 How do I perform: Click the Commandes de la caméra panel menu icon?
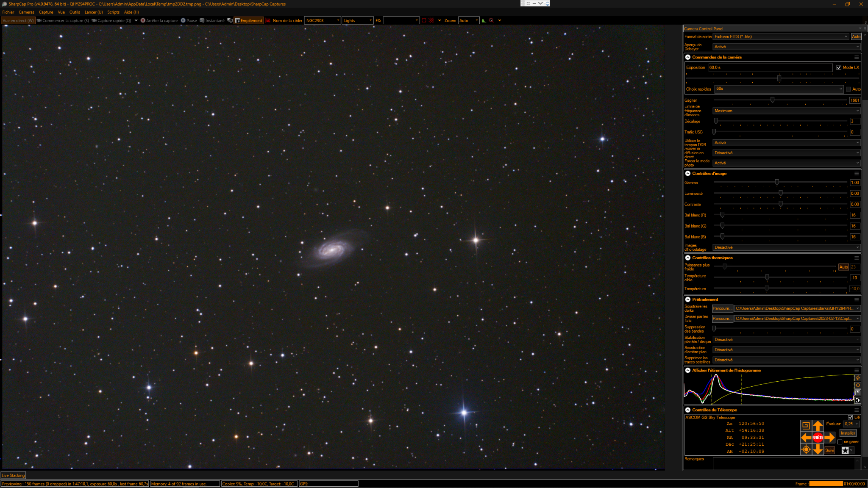coord(857,57)
